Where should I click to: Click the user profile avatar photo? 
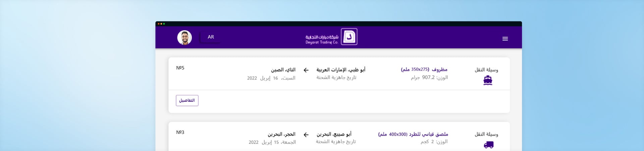coord(184,37)
